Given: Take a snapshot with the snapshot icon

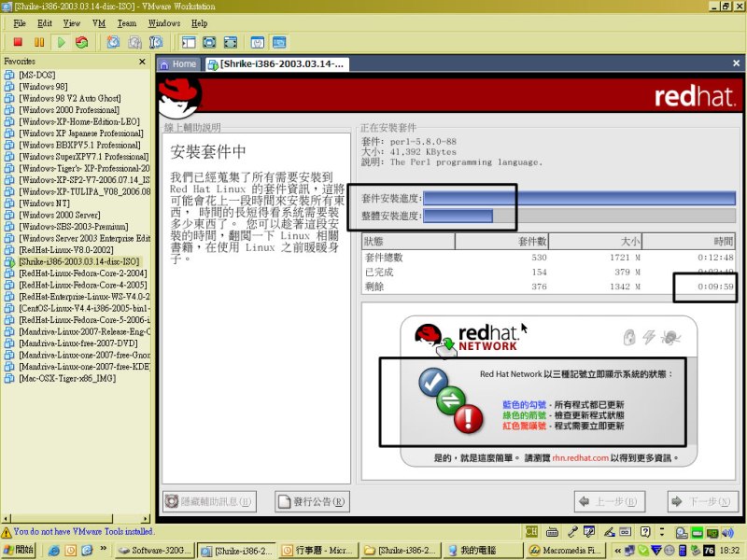Looking at the screenshot, I should 113,42.
